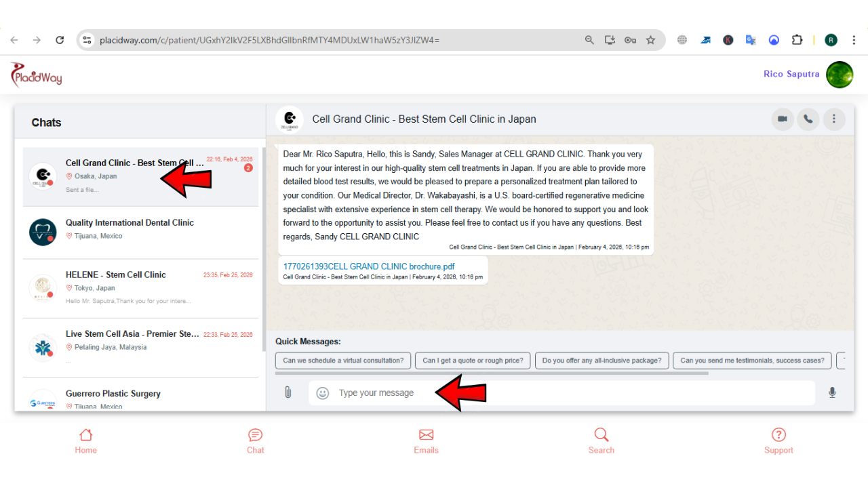Start a voice call via phone icon
The image size is (868, 488).
(x=808, y=119)
